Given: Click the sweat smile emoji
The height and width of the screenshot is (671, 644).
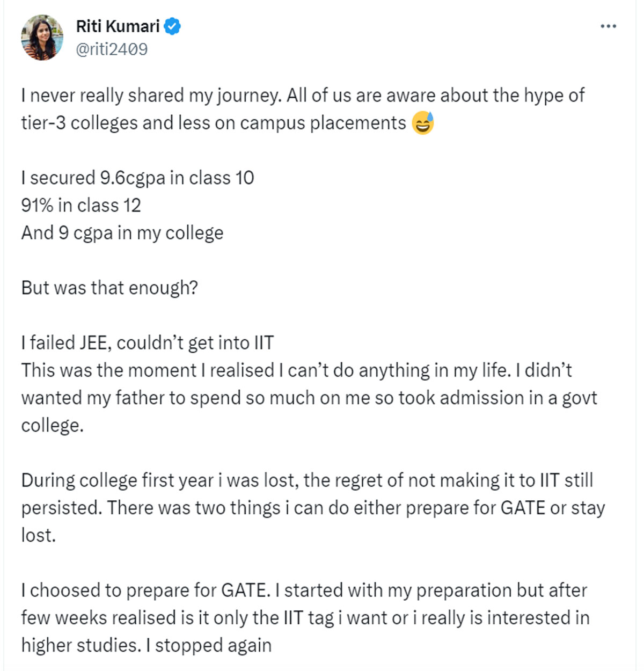Looking at the screenshot, I should click(423, 123).
